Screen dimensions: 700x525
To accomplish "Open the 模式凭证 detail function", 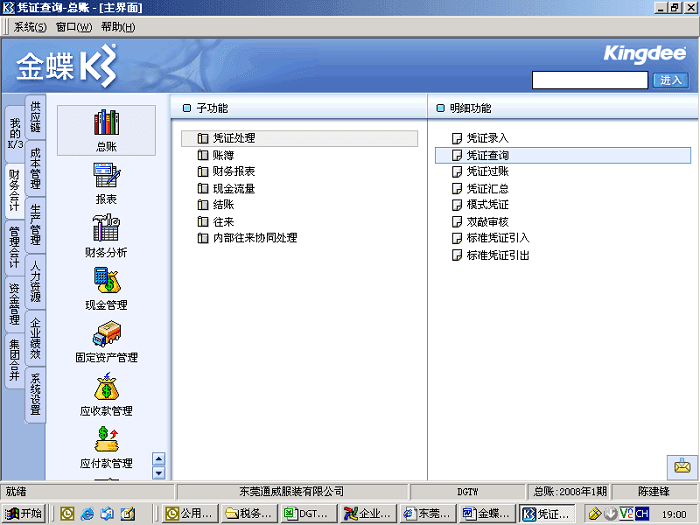I will [x=480, y=205].
